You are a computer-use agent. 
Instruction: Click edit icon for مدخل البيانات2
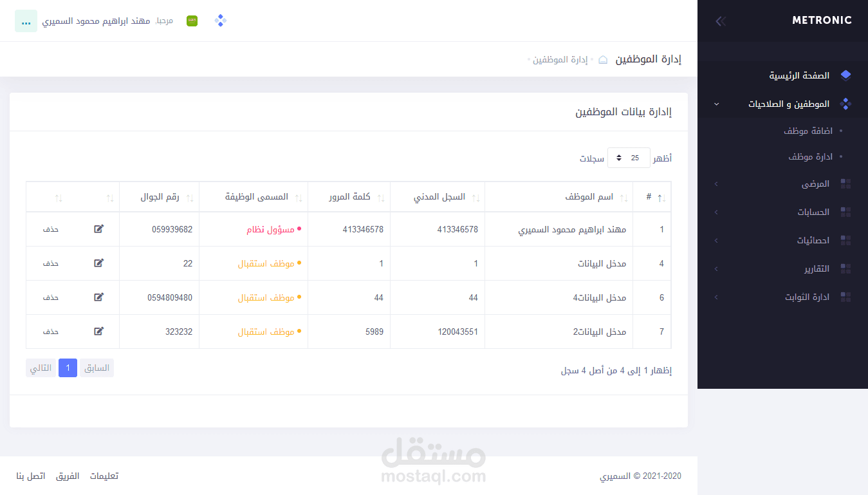[98, 332]
